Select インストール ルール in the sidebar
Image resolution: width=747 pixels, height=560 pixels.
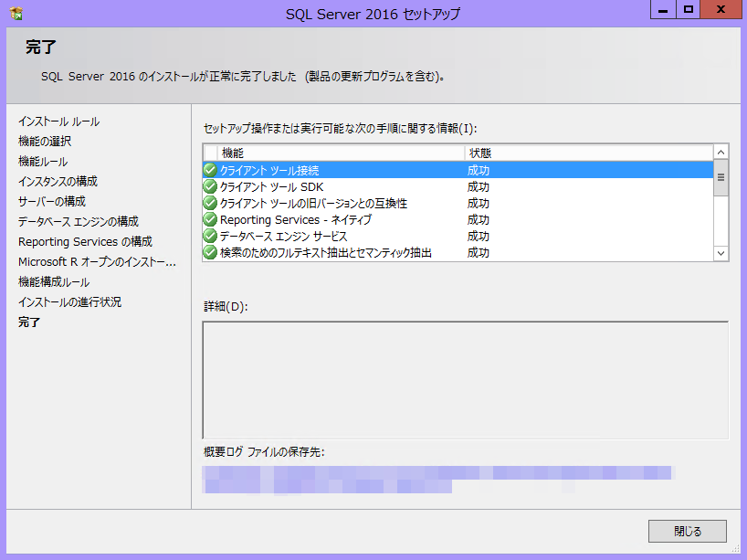58,121
